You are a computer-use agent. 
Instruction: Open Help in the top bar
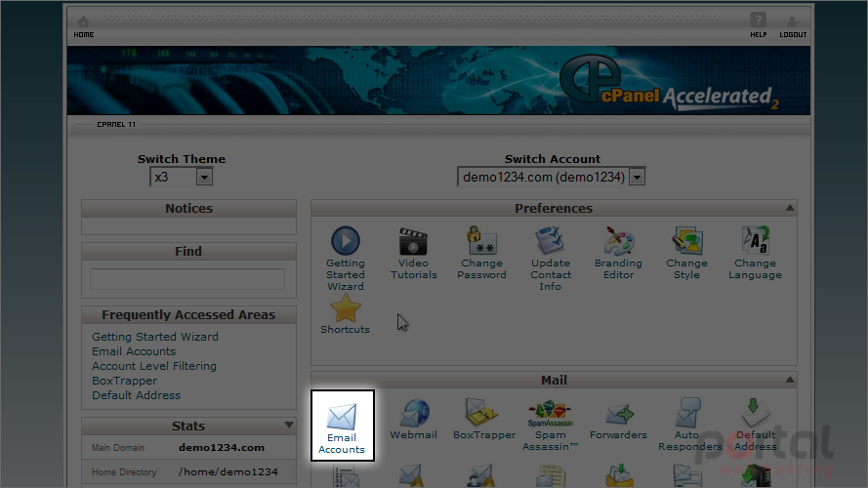(x=759, y=25)
